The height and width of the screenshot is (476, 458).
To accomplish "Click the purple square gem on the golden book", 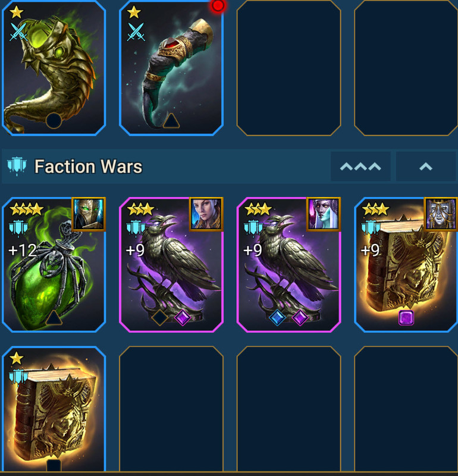I will tap(406, 318).
